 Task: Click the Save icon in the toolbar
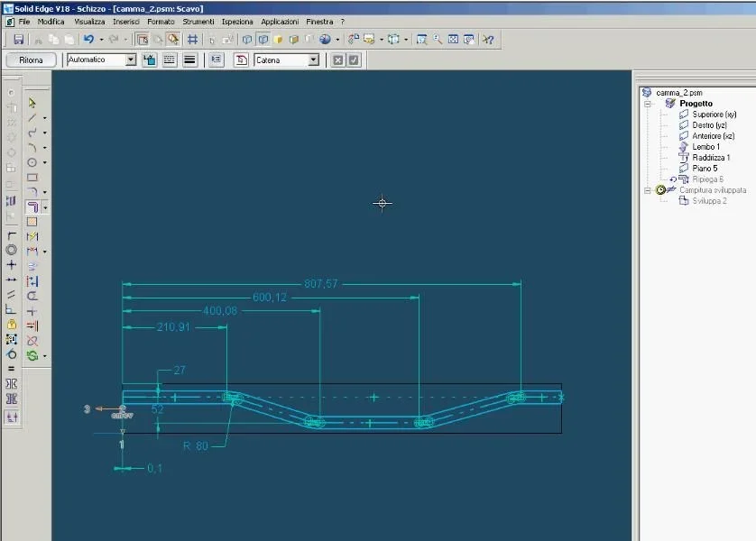pos(19,40)
